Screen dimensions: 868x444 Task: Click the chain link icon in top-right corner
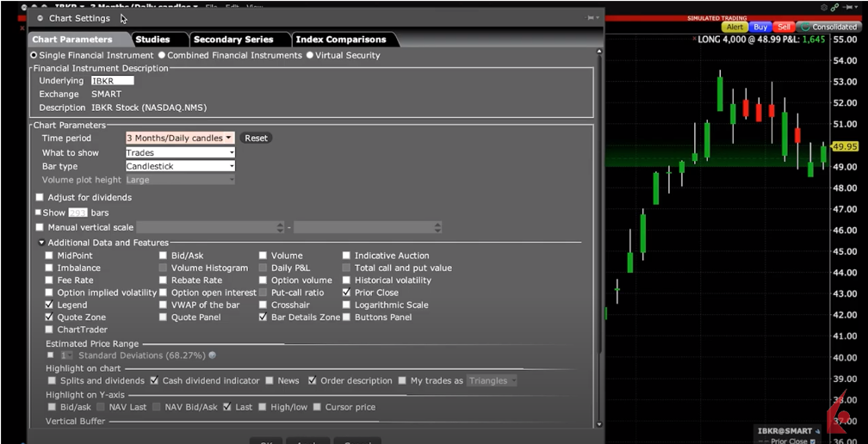(x=834, y=7)
